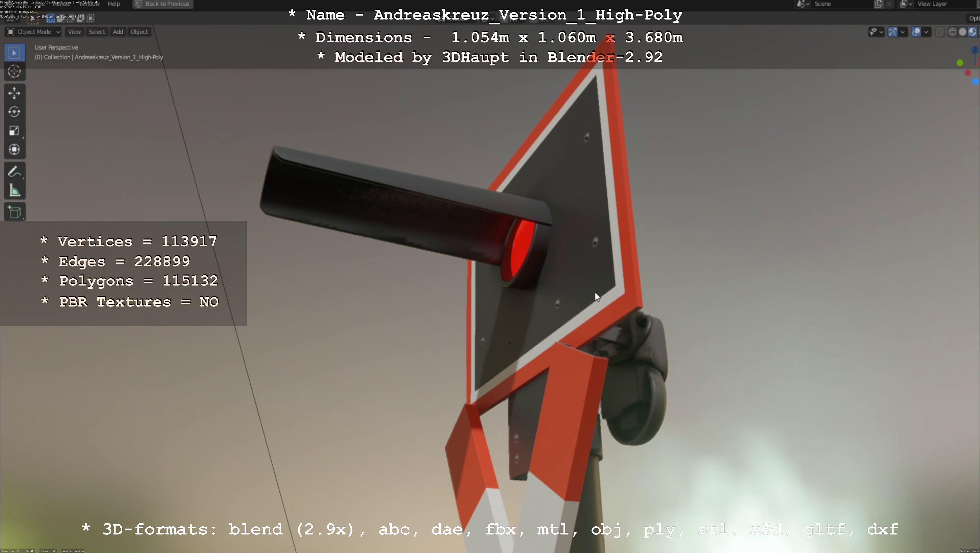Select the Transform tool

[14, 149]
